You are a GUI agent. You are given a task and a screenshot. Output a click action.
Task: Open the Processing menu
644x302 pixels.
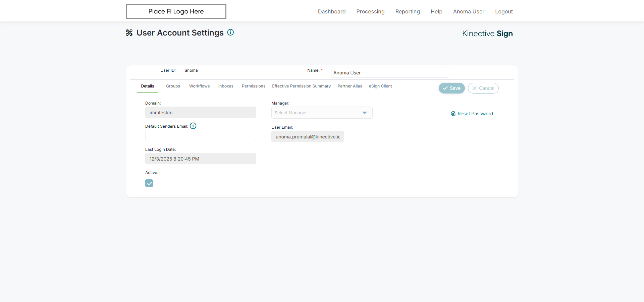coord(370,11)
